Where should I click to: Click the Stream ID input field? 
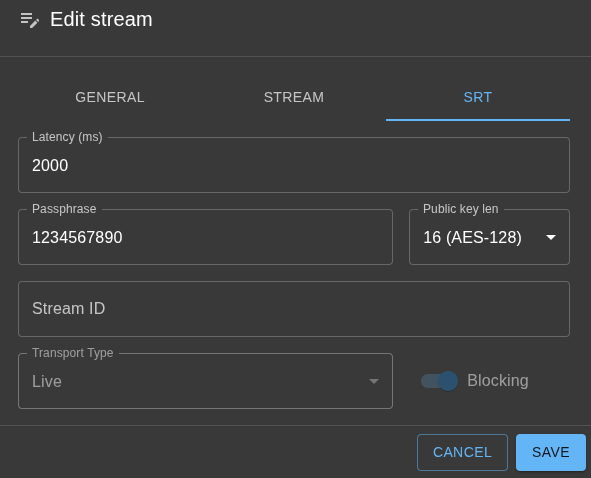click(x=294, y=309)
